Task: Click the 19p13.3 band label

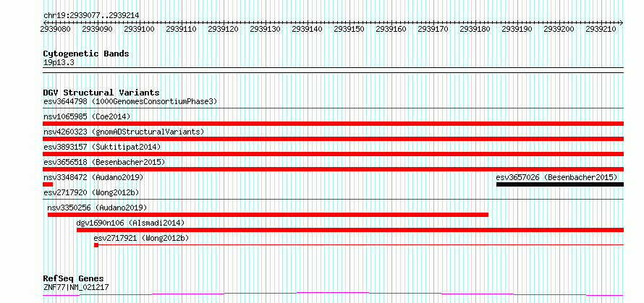Action: point(59,63)
